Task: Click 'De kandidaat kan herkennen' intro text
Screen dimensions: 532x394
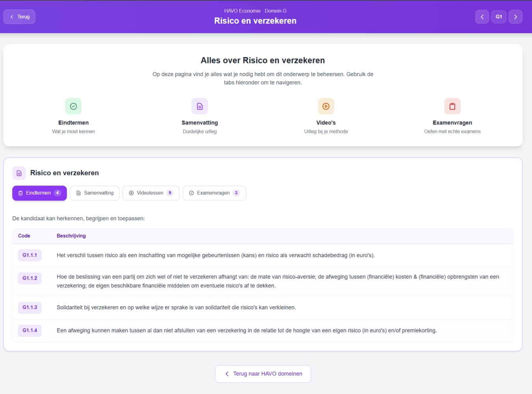Action: click(78, 218)
